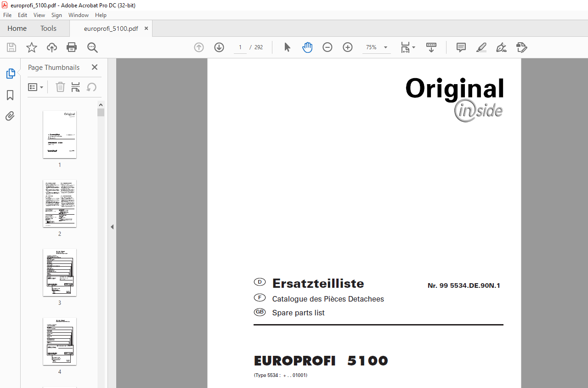Open thumbnail options menu dropdown
Screen dimensions: 588x388
coord(36,87)
